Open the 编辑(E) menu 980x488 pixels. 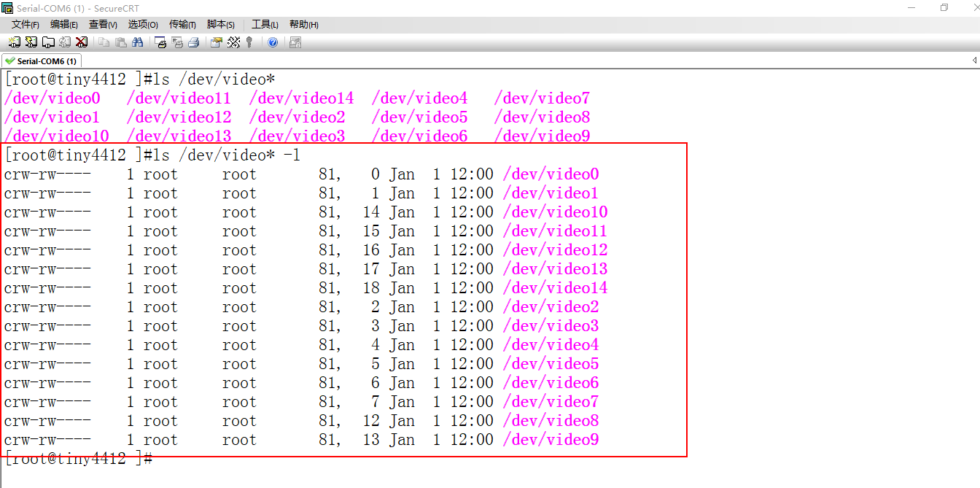64,24
